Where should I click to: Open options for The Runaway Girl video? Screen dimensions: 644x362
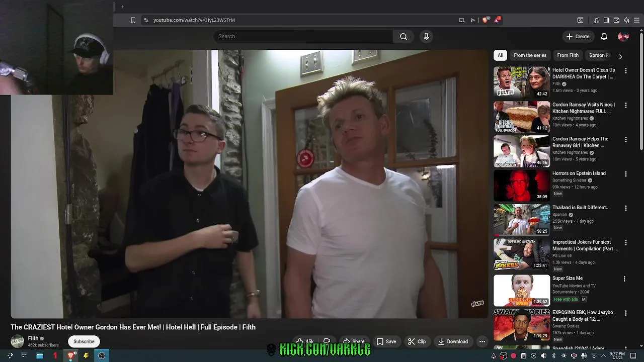(x=626, y=140)
